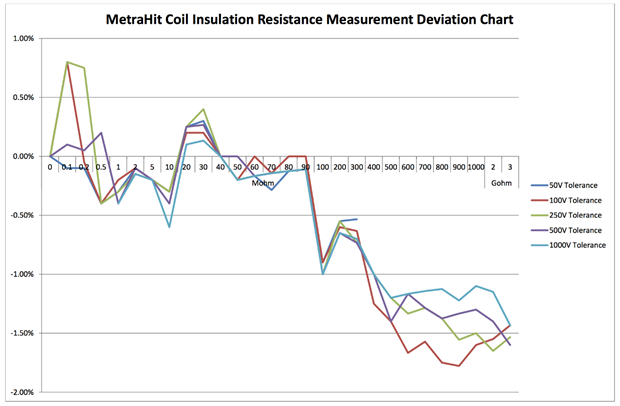Screen dimensions: 620x406
Task: Click the x-axis category label 700
Action: pos(425,167)
